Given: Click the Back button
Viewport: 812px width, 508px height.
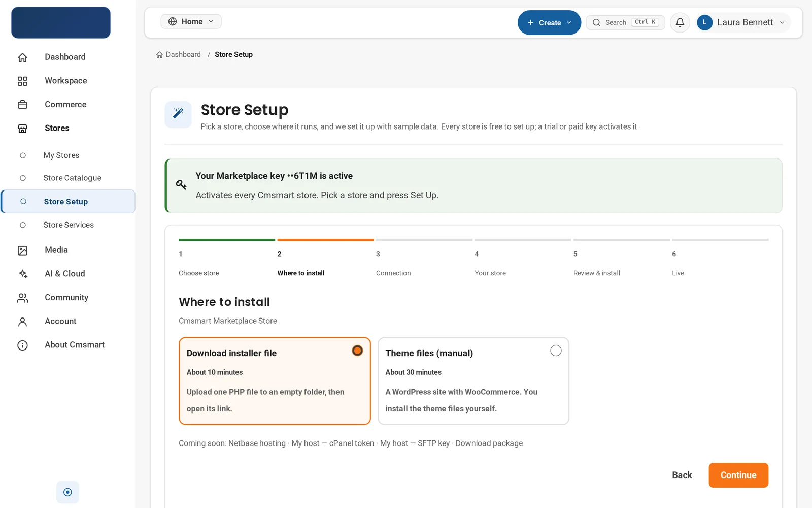Looking at the screenshot, I should (682, 475).
